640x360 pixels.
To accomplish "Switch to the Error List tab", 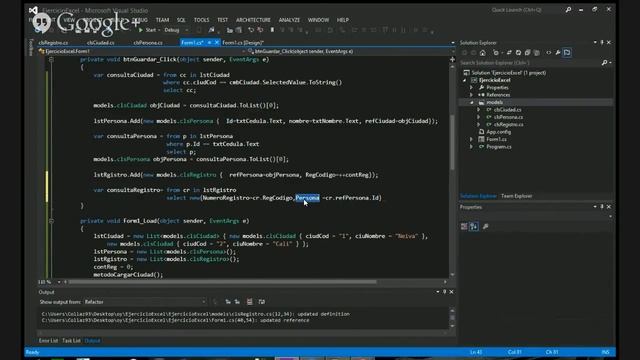I will point(48,341).
